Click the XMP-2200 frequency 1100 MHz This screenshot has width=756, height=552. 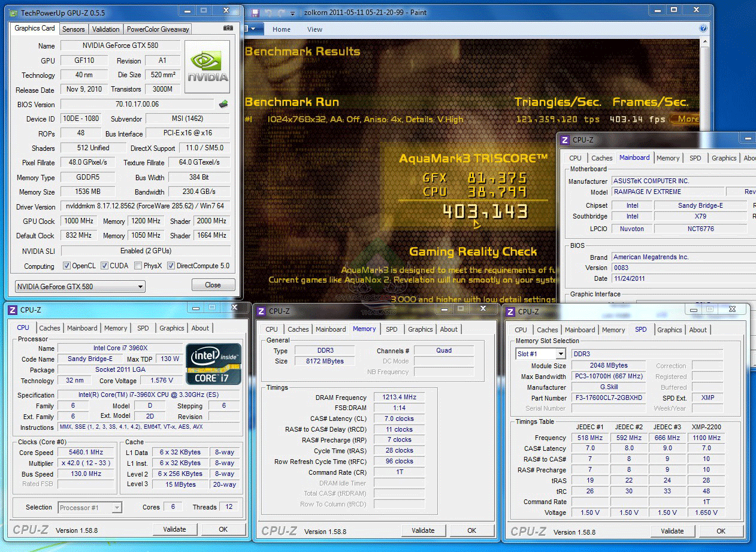pos(706,438)
